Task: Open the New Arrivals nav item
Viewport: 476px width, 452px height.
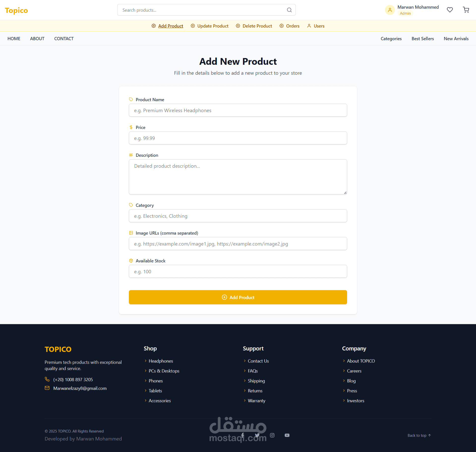Action: point(456,38)
